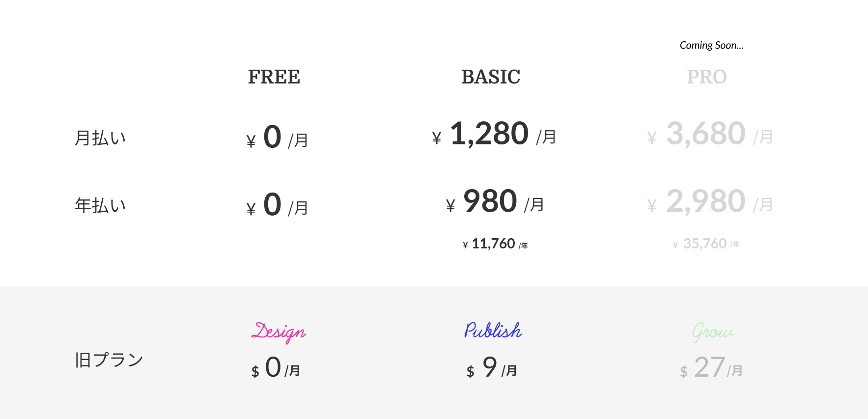The image size is (868, 419).
Task: Click the pink Design plan logo
Action: [279, 332]
